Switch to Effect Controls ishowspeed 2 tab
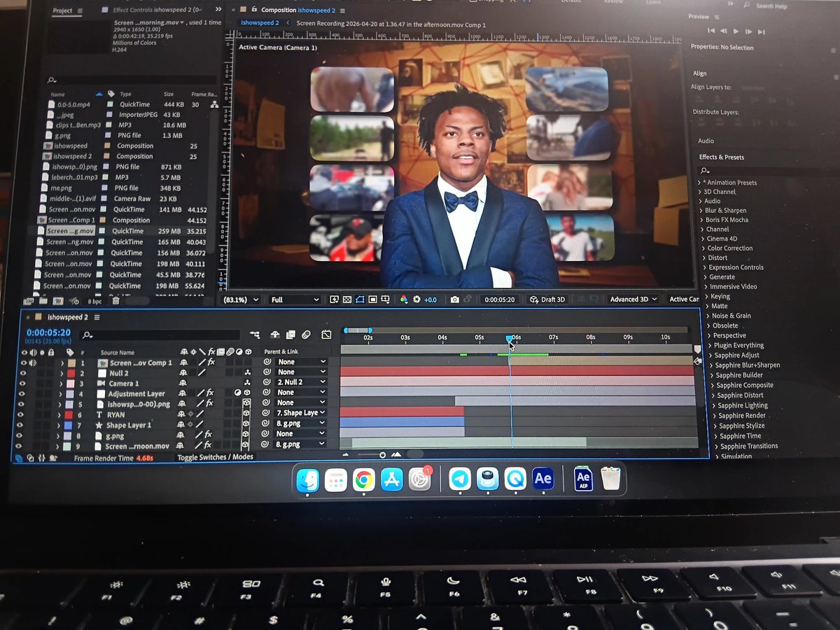Image resolution: width=840 pixels, height=630 pixels. 155,10
